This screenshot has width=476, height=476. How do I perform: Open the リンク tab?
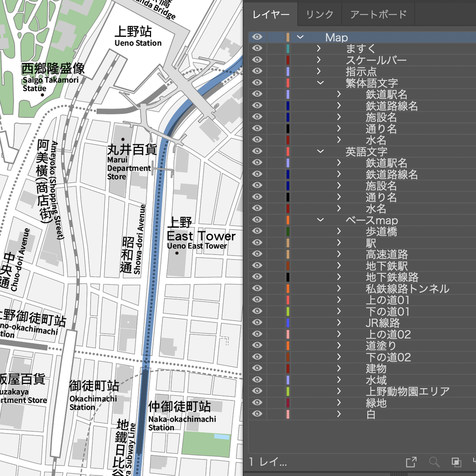coord(319,14)
